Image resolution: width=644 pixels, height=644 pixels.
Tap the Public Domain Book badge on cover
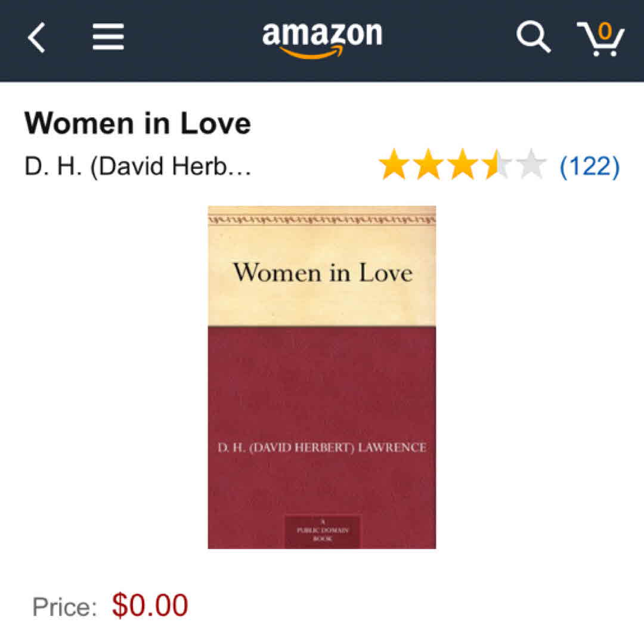point(323,531)
